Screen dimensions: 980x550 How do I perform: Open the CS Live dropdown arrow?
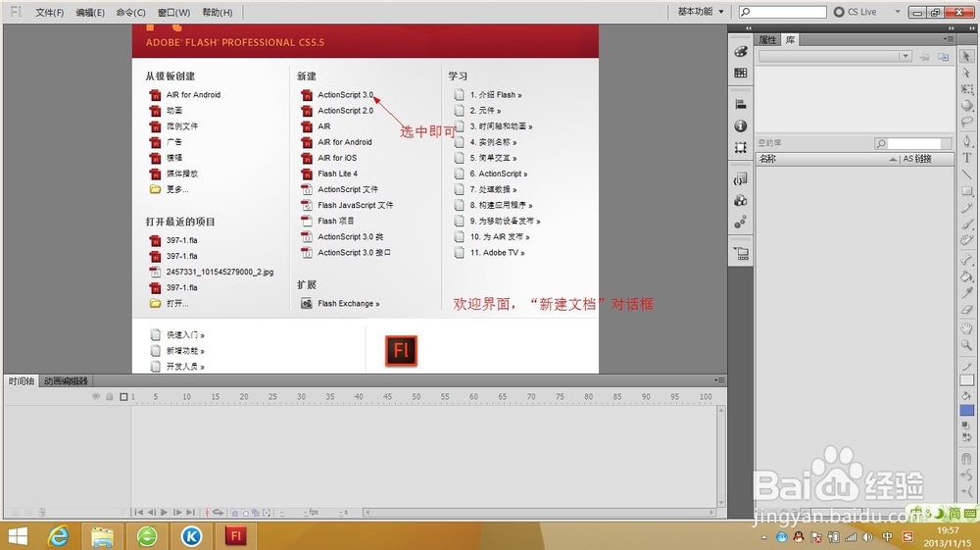[898, 11]
